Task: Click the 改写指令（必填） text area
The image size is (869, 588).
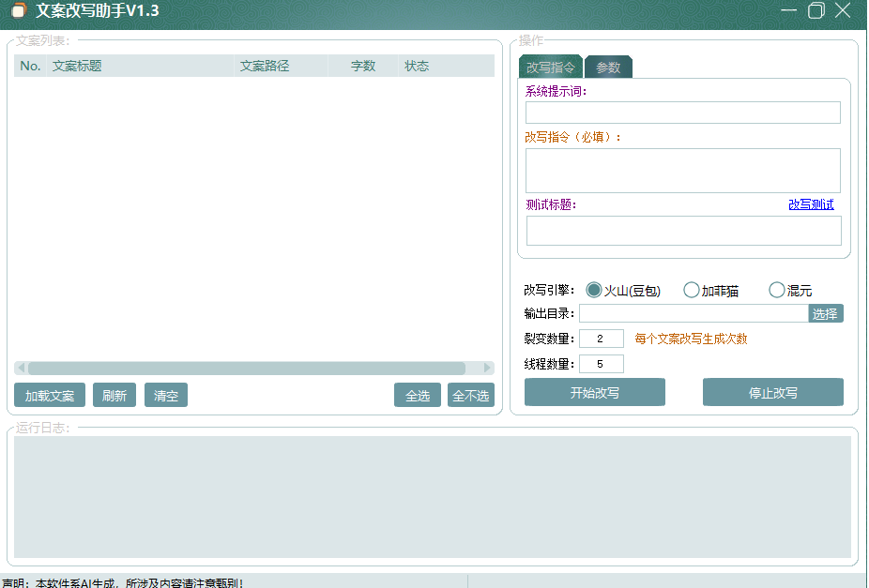Action: (x=682, y=170)
